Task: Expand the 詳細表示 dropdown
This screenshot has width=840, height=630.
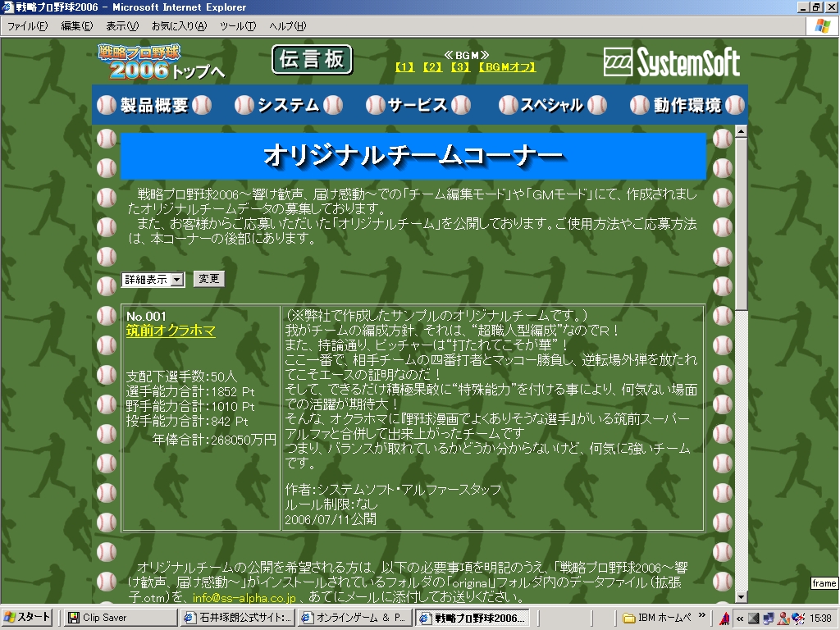Action: point(177,280)
